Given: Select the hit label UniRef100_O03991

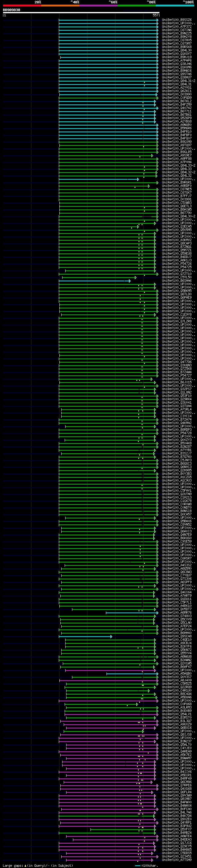Looking at the screenshot, I should [x=177, y=200].
